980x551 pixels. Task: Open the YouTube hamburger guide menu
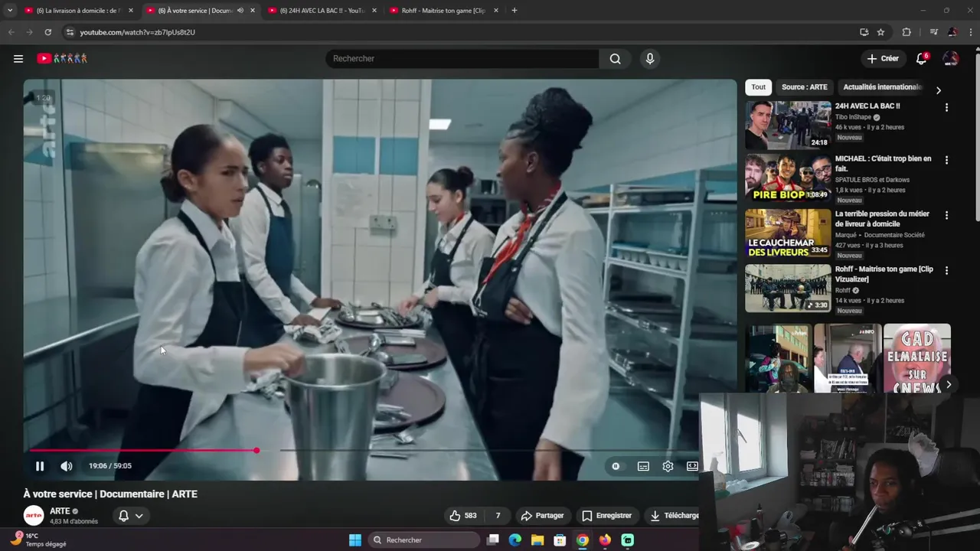[x=18, y=59]
